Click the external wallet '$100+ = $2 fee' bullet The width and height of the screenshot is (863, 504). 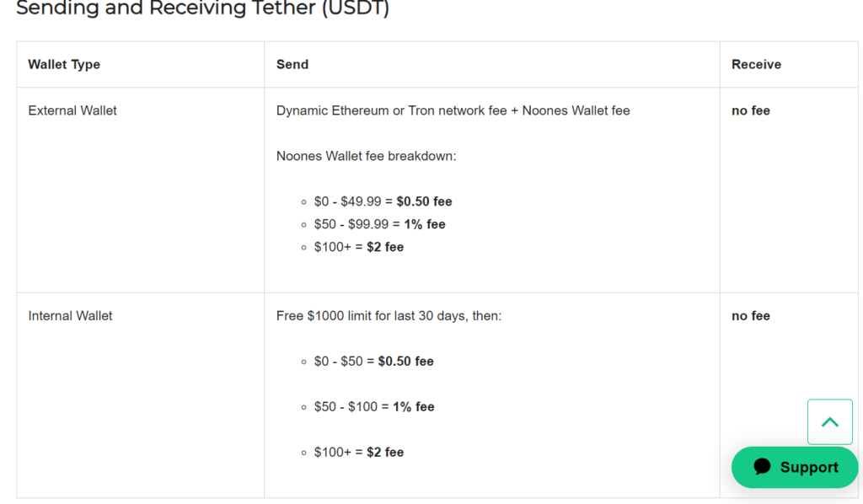click(x=359, y=247)
